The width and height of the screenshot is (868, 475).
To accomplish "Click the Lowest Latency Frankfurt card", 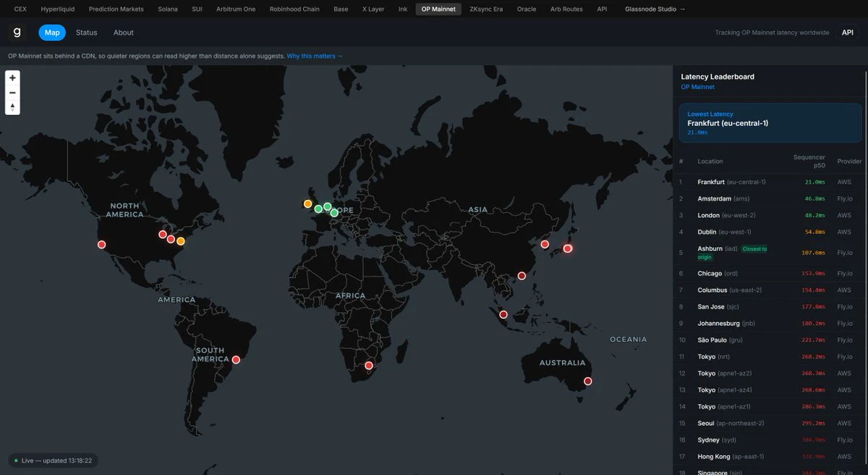I will (x=770, y=122).
